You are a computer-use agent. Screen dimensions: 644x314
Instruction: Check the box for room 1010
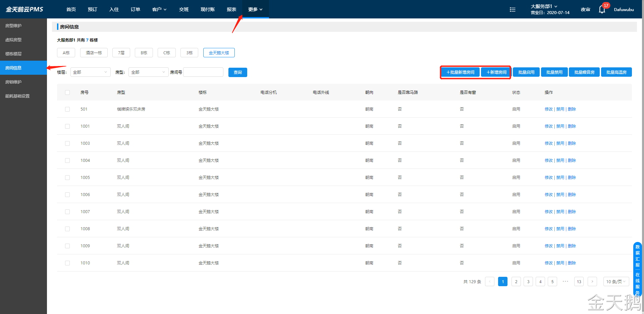67,263
